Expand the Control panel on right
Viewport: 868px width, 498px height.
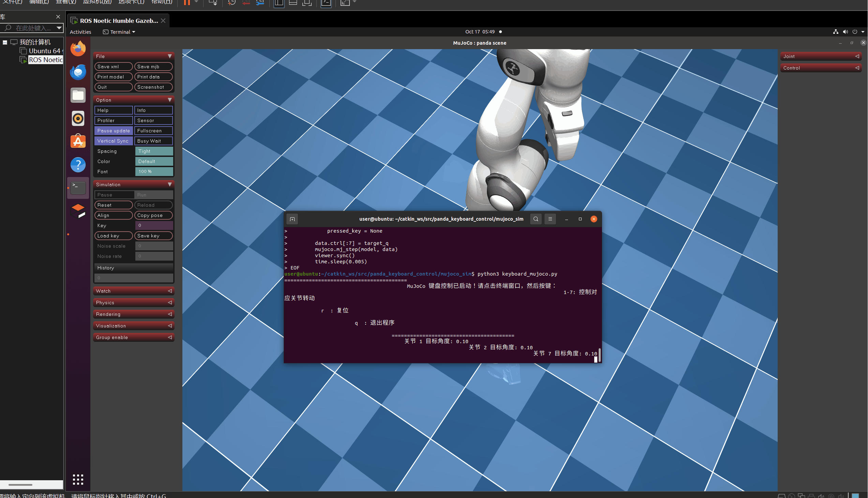click(x=821, y=68)
